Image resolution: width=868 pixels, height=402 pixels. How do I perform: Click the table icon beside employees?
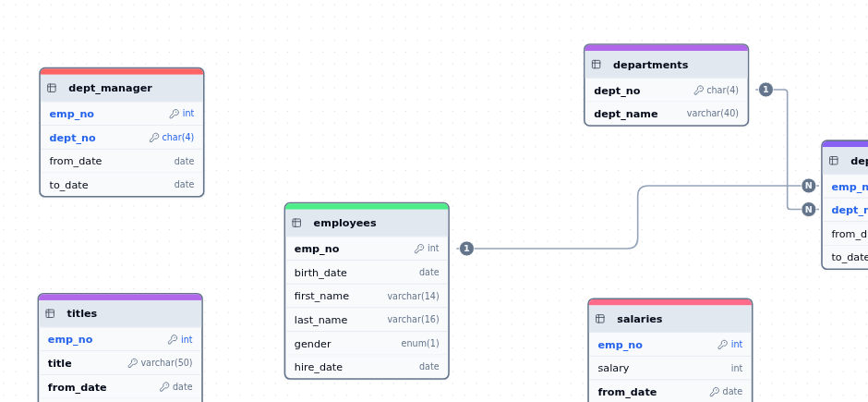[296, 223]
